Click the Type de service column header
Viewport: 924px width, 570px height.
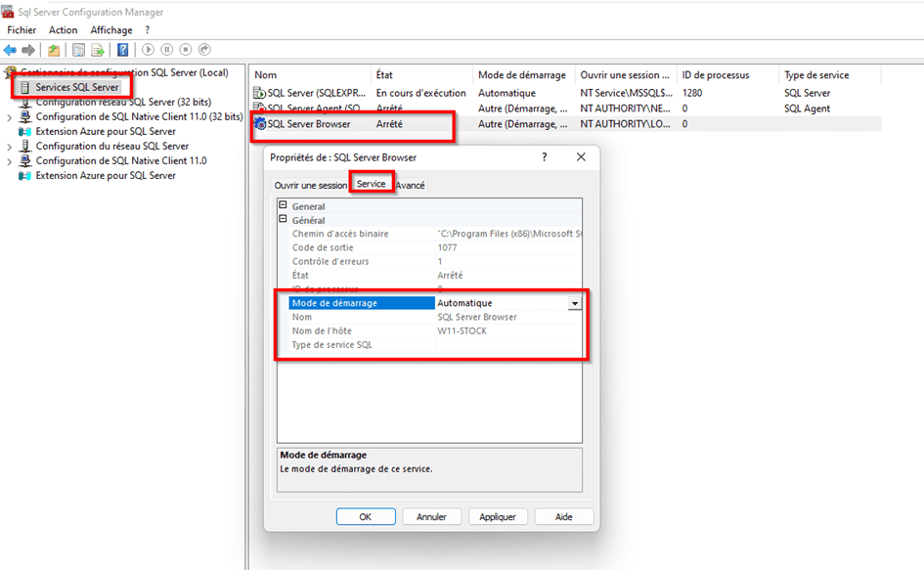830,75
